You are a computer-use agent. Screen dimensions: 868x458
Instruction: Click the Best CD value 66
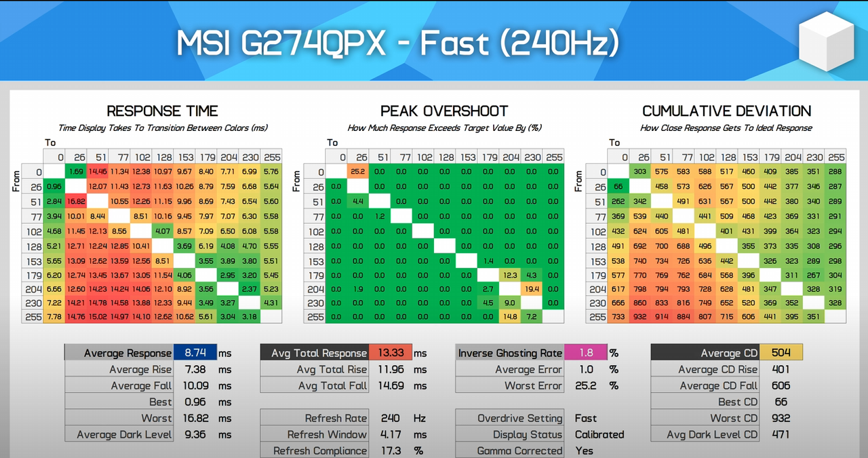[x=781, y=402]
